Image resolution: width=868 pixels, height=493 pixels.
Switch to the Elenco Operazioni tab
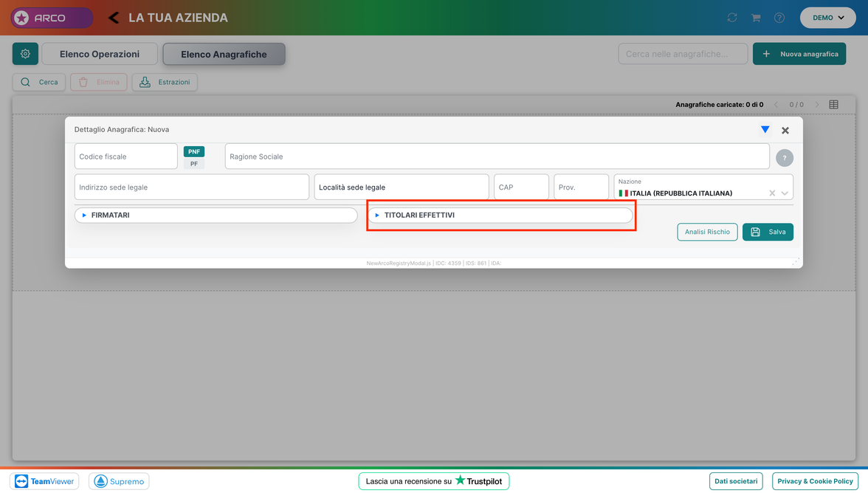coord(100,54)
